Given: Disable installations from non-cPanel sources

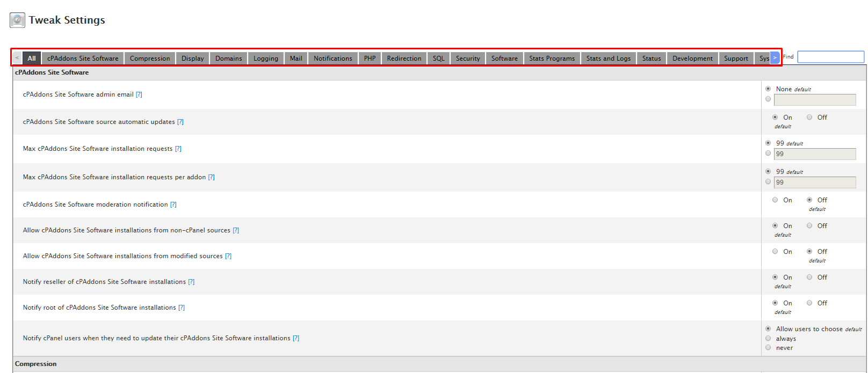Looking at the screenshot, I should [809, 226].
